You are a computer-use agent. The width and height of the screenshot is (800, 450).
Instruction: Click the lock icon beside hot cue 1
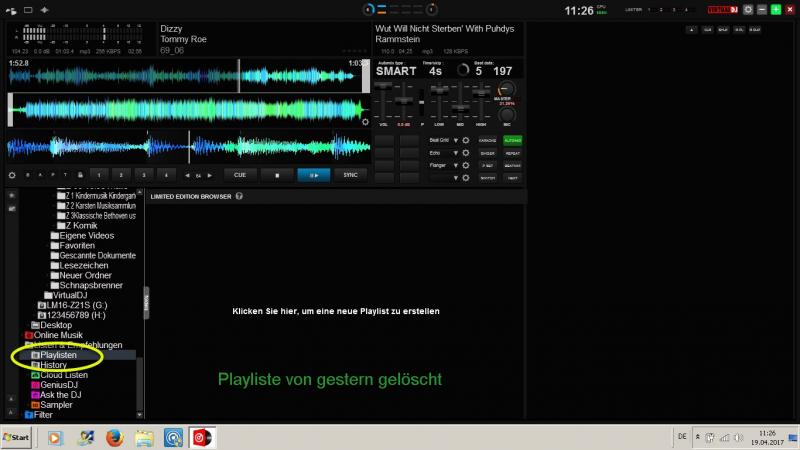coord(80,175)
